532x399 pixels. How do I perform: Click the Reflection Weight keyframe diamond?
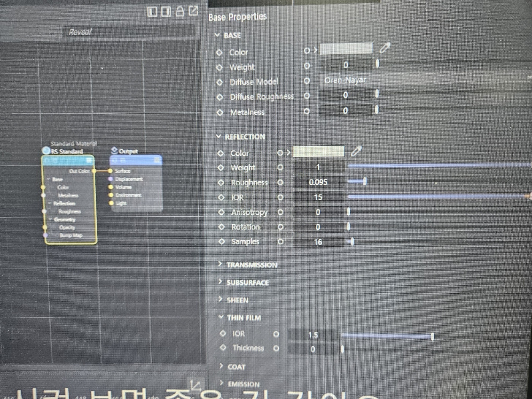pos(221,168)
